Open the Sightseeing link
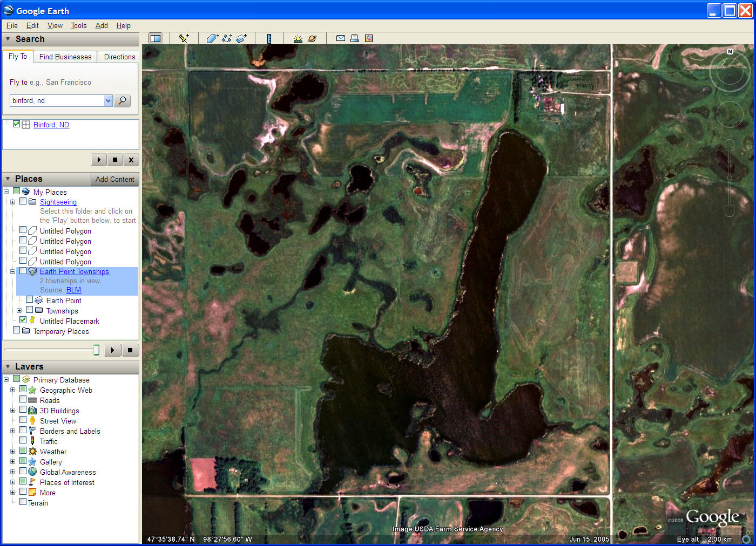 pos(58,202)
